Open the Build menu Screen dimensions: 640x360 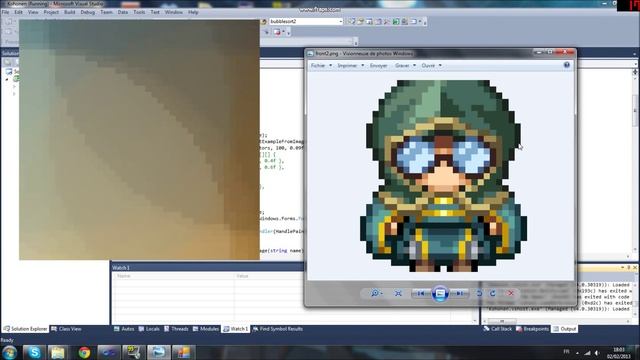point(69,12)
